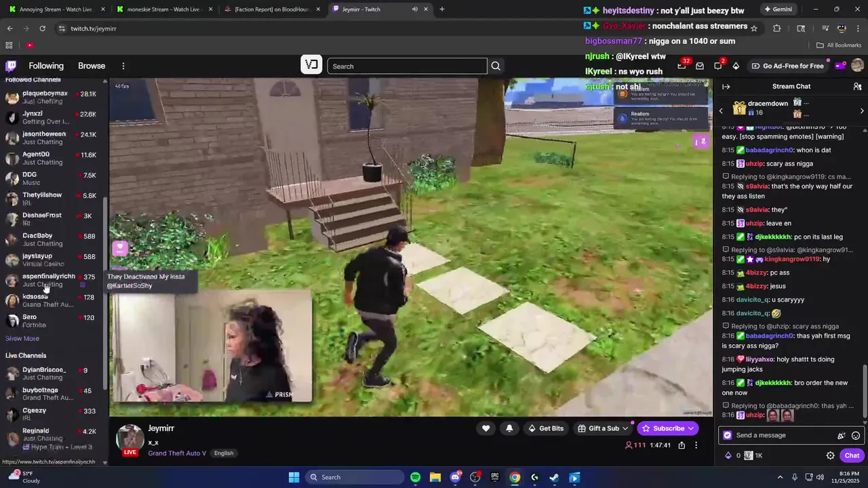Click the purple Chat send button

(852, 455)
